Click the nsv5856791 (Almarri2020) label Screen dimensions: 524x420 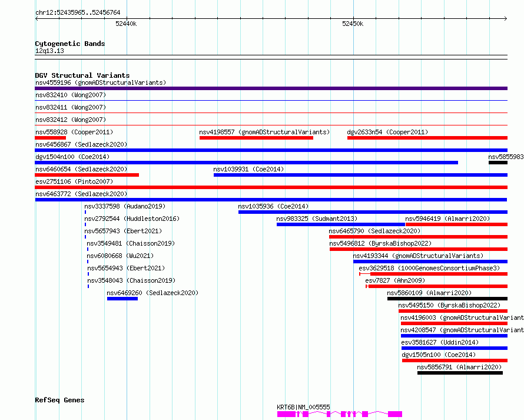point(459,367)
